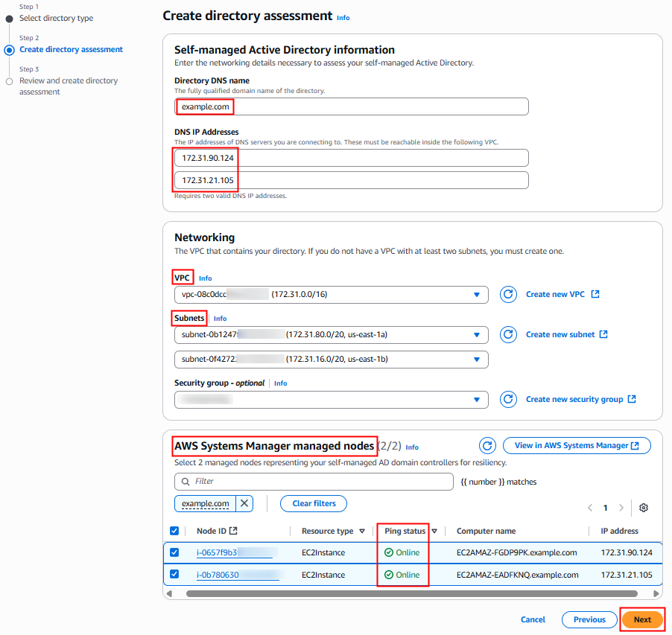
Task: Open node link i-0657f9b3
Action: 235,552
